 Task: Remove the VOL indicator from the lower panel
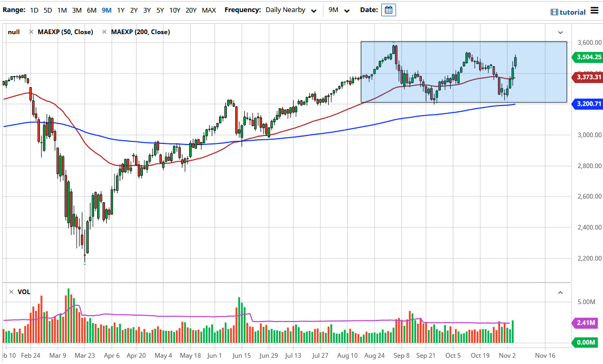pos(11,292)
